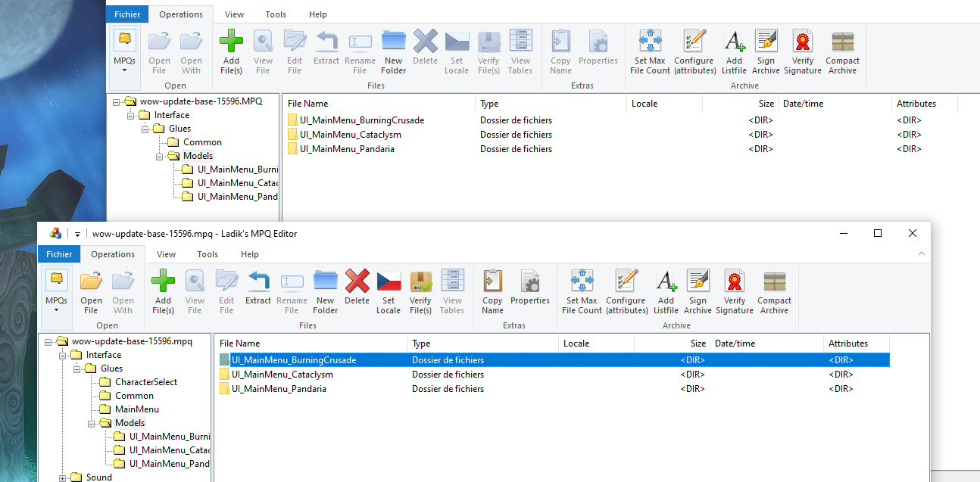
Task: Open the Fichier menu in the back window
Action: tap(127, 14)
